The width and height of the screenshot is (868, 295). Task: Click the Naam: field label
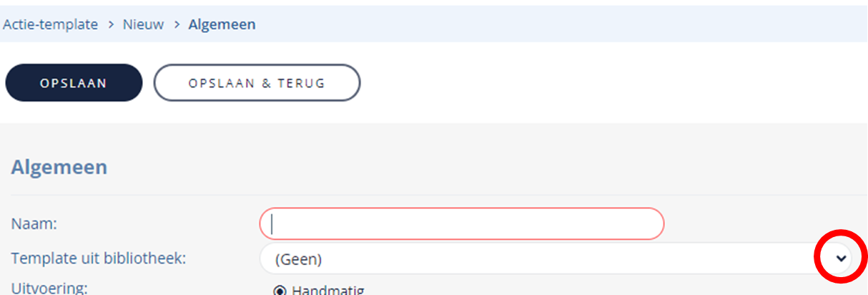tap(34, 223)
